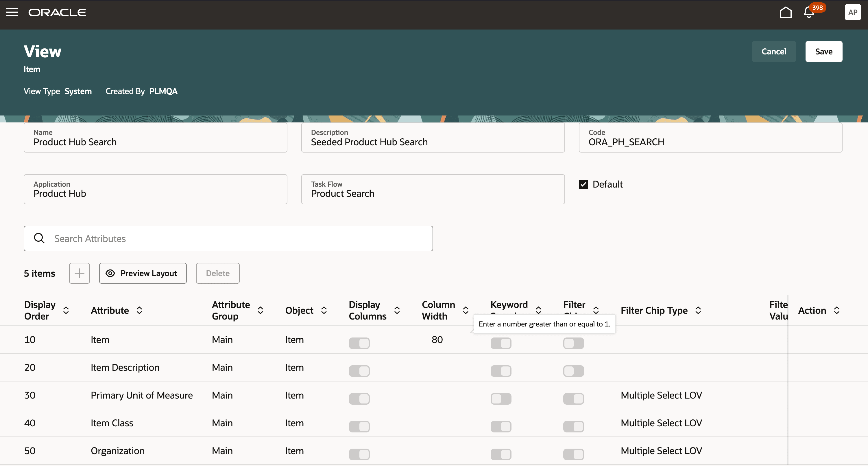Image resolution: width=868 pixels, height=466 pixels.
Task: Click the Code field ORA_PH_SEARCH
Action: click(x=710, y=137)
